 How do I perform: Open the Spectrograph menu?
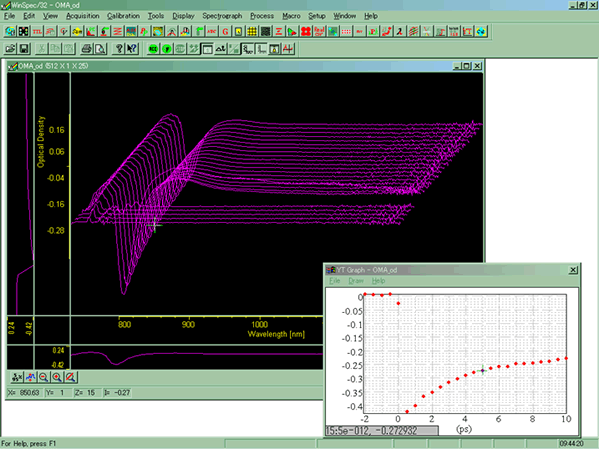point(222,16)
